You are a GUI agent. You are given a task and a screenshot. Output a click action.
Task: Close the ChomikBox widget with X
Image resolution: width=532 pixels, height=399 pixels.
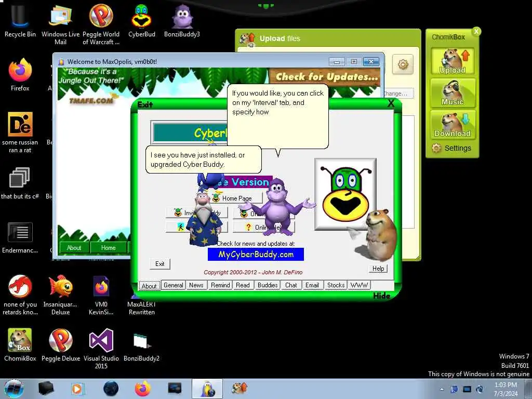point(476,32)
